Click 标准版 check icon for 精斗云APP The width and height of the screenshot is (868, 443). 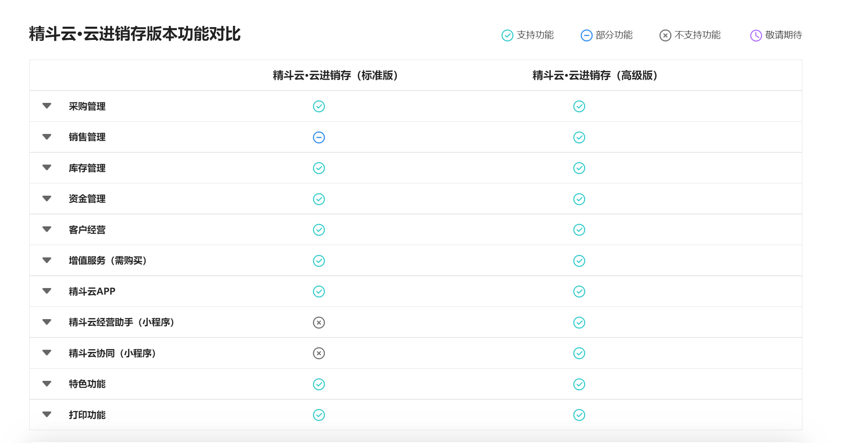[x=319, y=292]
